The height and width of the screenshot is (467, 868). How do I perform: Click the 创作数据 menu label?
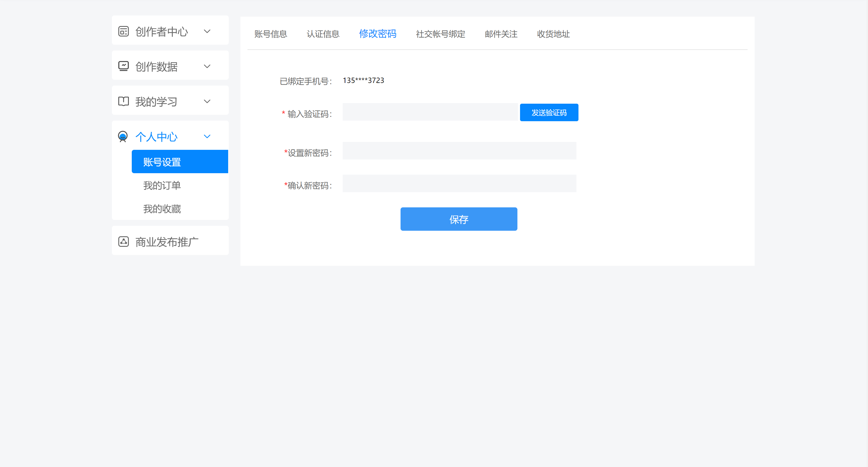pos(156,67)
